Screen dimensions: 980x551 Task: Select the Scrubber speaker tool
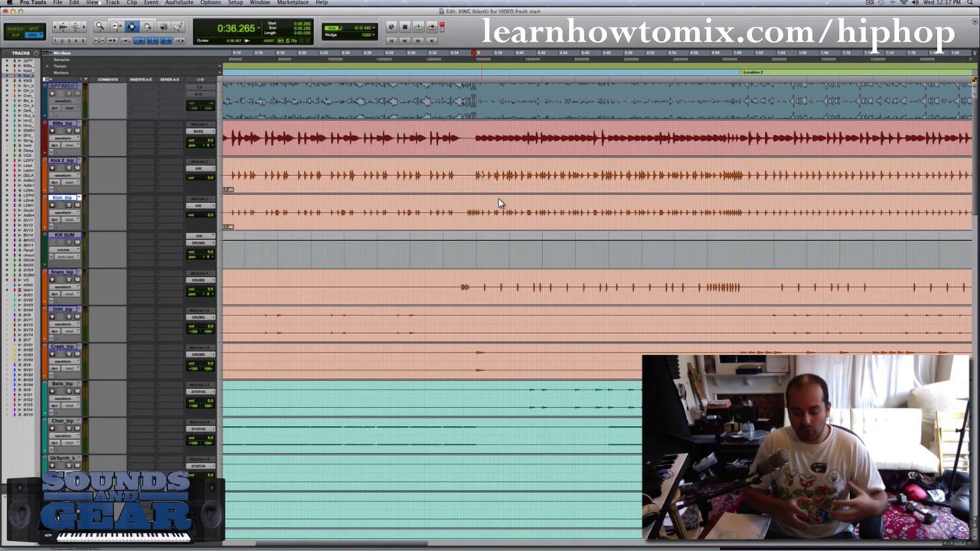pyautogui.click(x=163, y=27)
